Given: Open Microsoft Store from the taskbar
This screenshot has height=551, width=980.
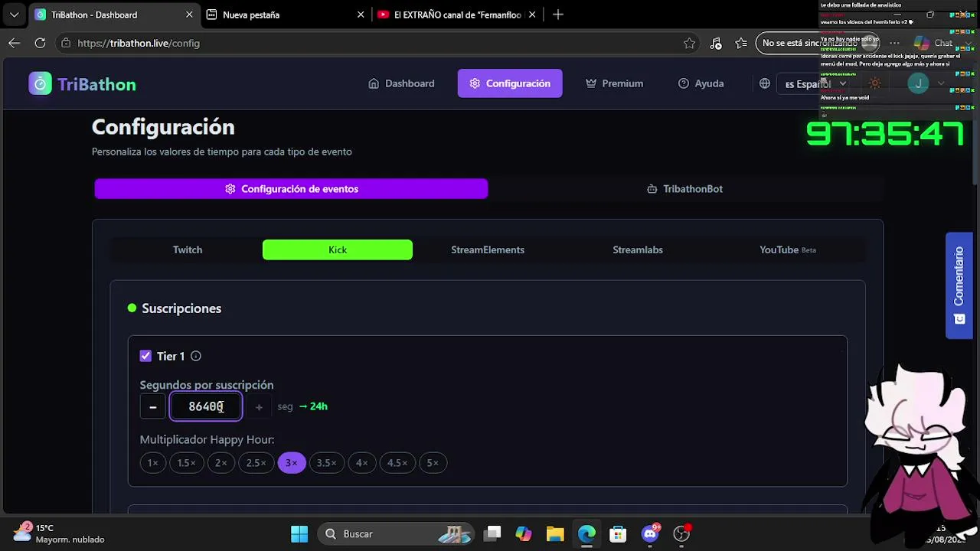Looking at the screenshot, I should coord(618,533).
